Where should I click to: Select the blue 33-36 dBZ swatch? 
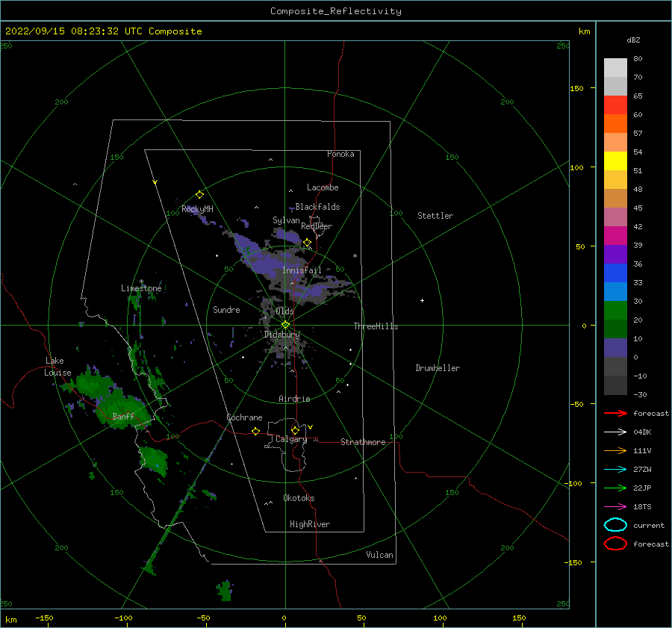pos(615,273)
